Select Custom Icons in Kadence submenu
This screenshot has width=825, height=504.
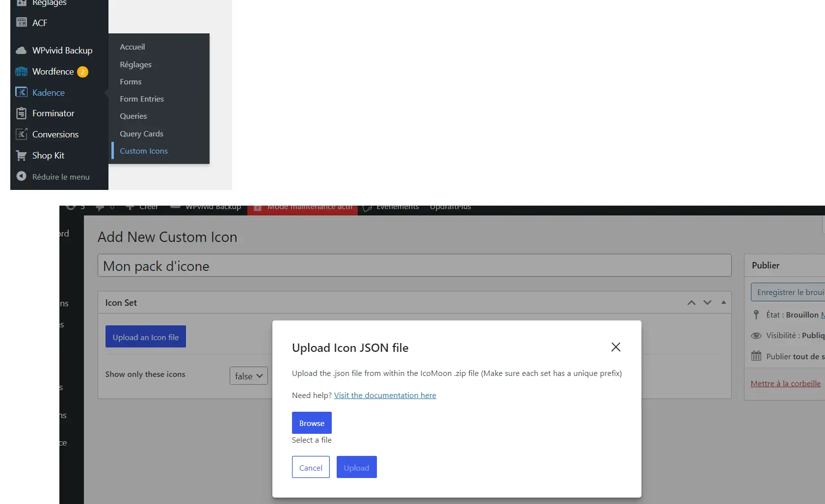click(144, 151)
